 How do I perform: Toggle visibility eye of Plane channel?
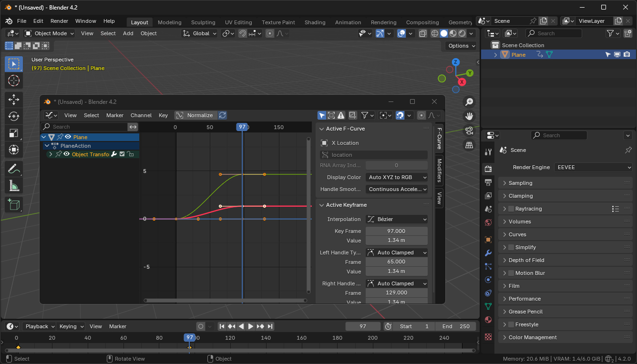point(68,137)
